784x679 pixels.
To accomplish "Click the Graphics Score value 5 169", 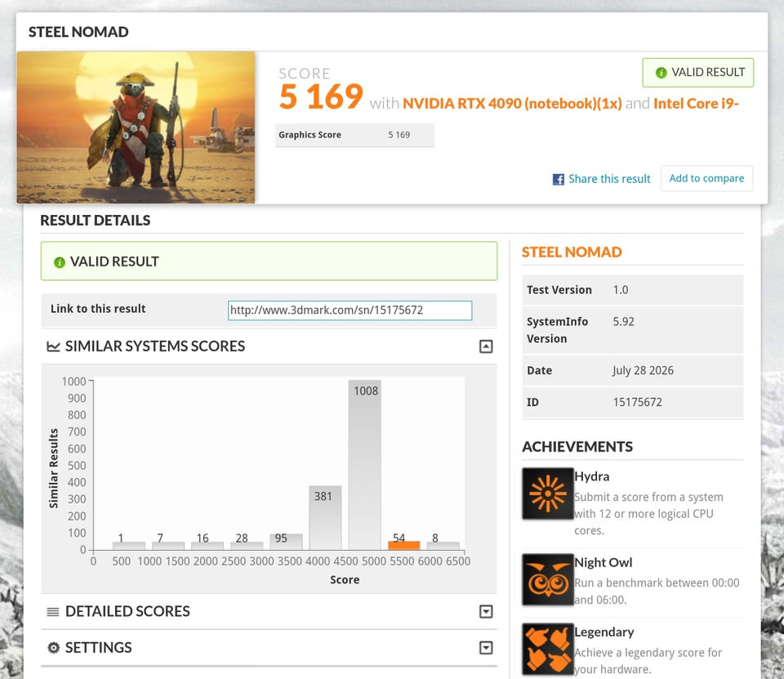I will [x=399, y=135].
